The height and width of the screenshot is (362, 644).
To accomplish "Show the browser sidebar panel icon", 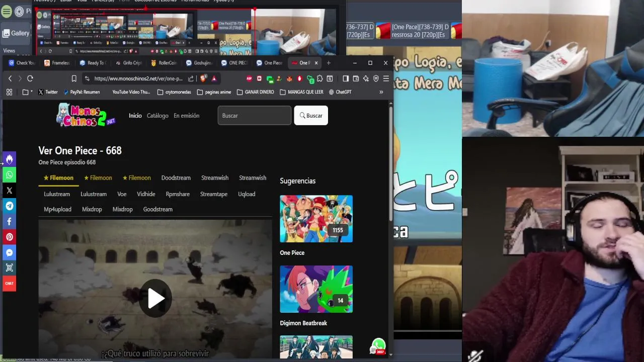I will [346, 78].
